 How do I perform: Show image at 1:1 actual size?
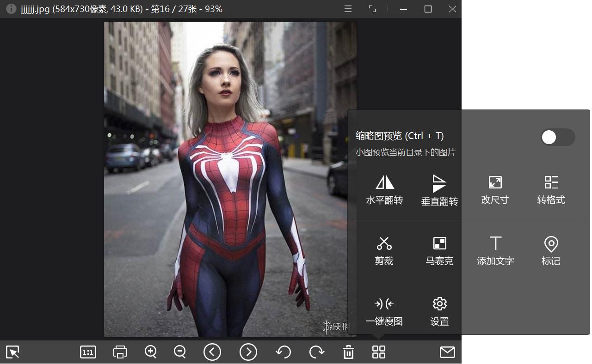tap(88, 352)
